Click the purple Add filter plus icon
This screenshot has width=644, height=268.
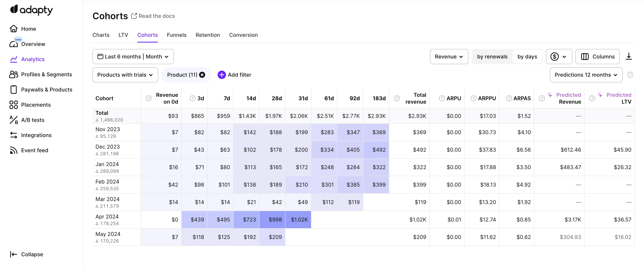(x=221, y=75)
